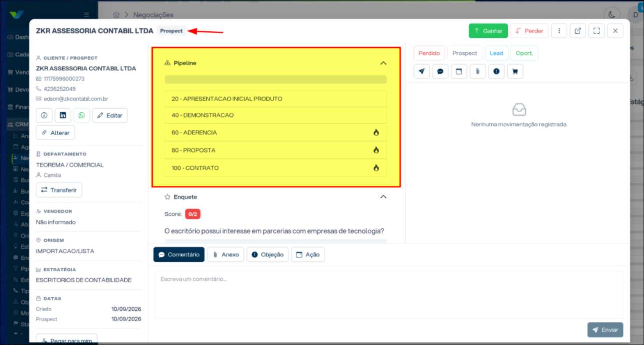644x345 pixels.
Task: Filter movements by Lead
Action: tap(496, 53)
